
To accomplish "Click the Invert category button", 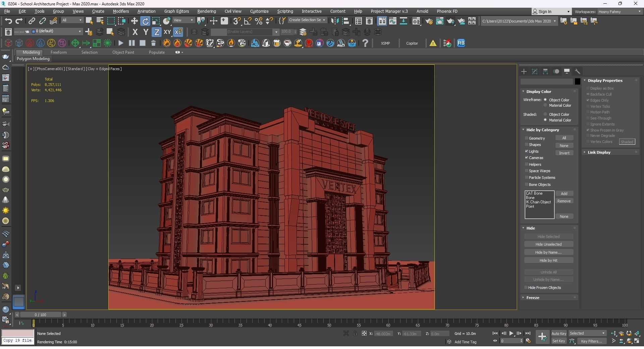I will point(564,153).
